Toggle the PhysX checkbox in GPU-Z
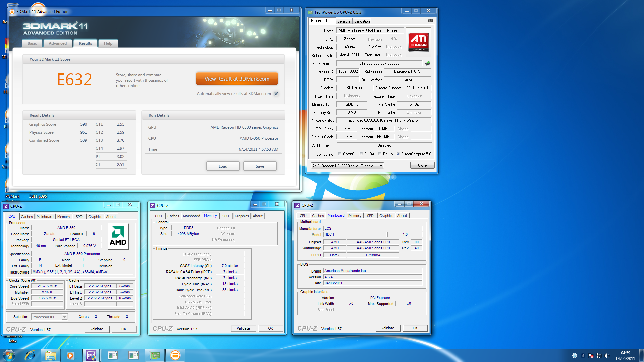 tap(380, 154)
